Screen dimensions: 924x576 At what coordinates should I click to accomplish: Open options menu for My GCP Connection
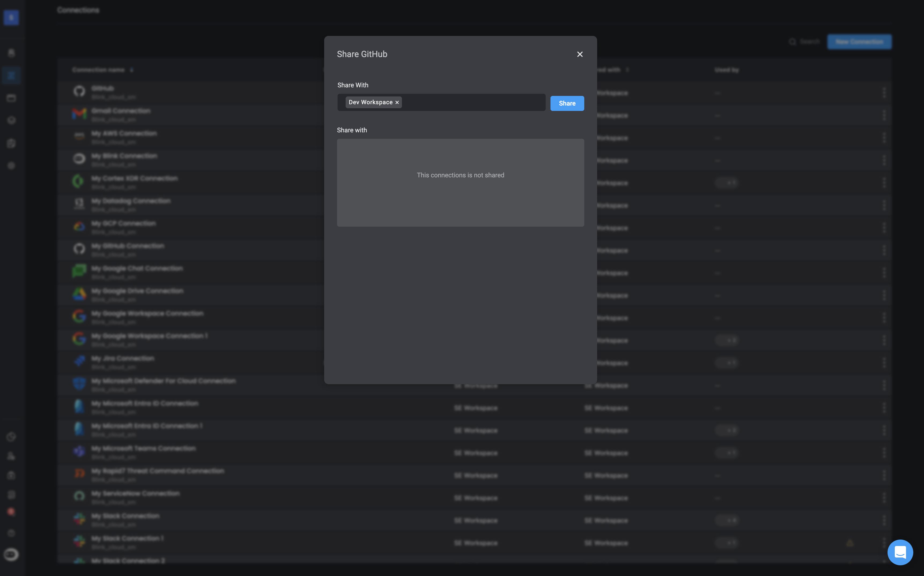(x=884, y=227)
